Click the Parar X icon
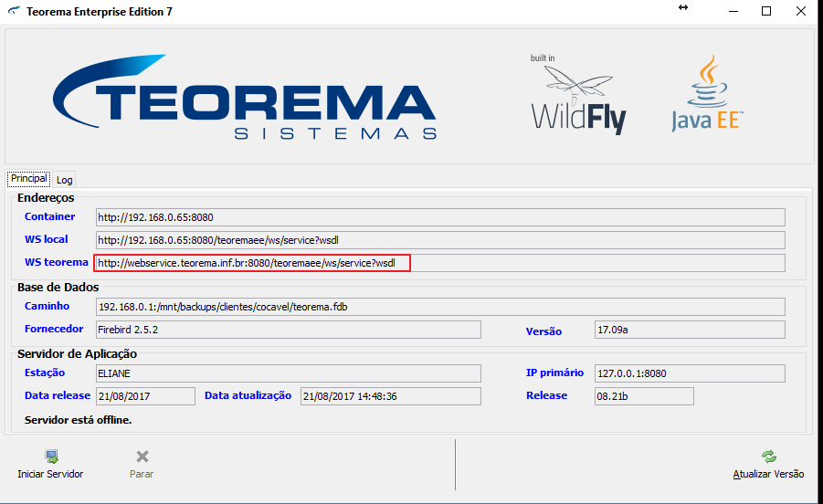The width and height of the screenshot is (823, 504). point(142,457)
